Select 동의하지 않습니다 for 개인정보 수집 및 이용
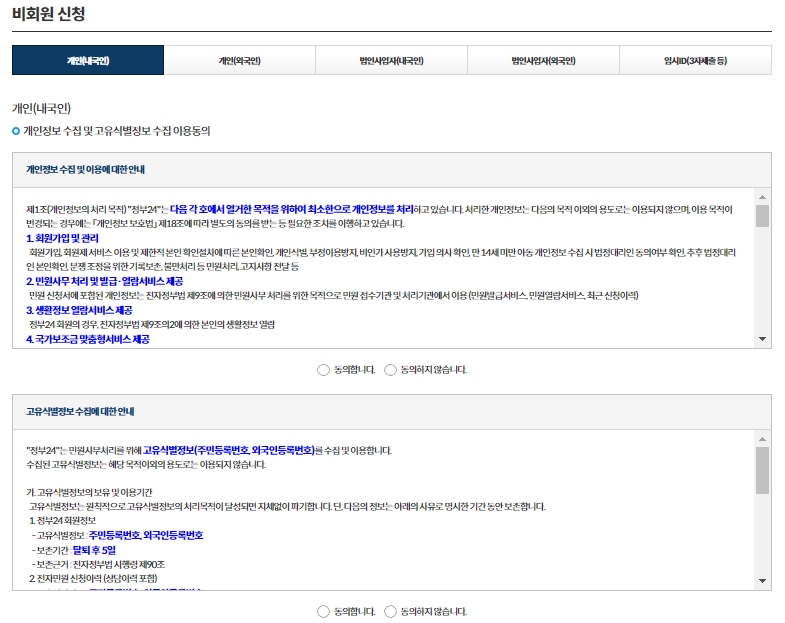The width and height of the screenshot is (785, 623). (390, 370)
